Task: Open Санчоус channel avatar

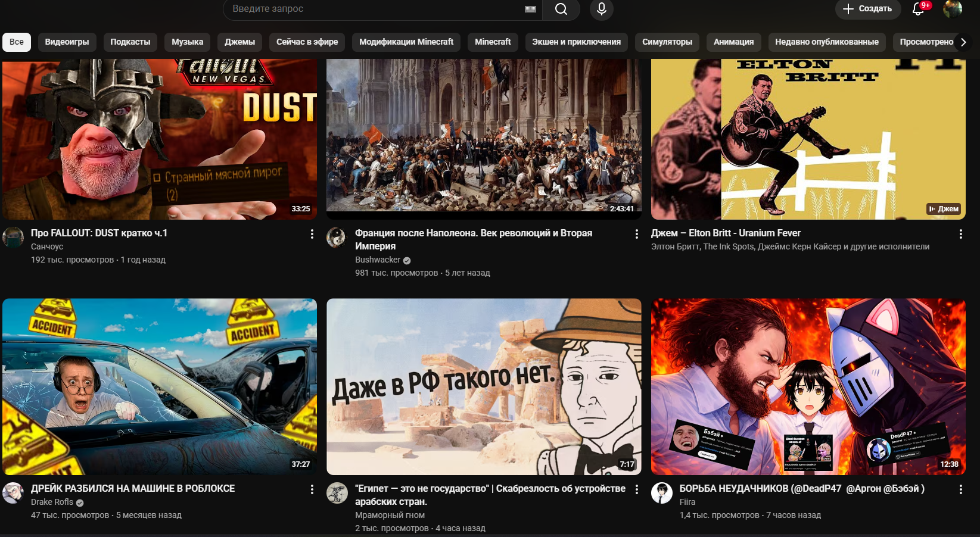Action: [13, 238]
